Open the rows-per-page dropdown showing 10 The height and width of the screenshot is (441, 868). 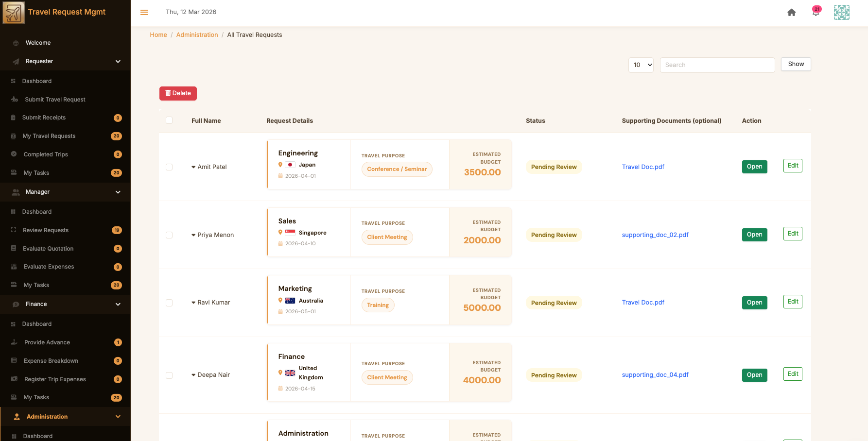[641, 65]
